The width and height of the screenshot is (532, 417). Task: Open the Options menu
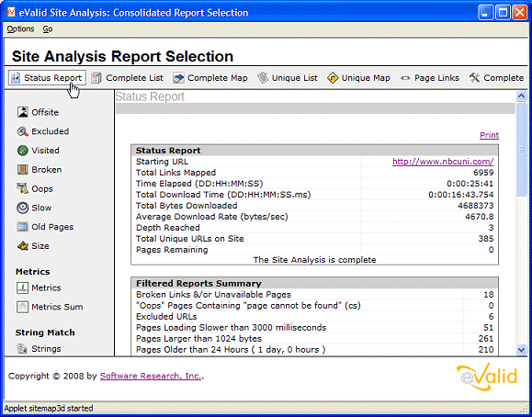pyautogui.click(x=21, y=28)
